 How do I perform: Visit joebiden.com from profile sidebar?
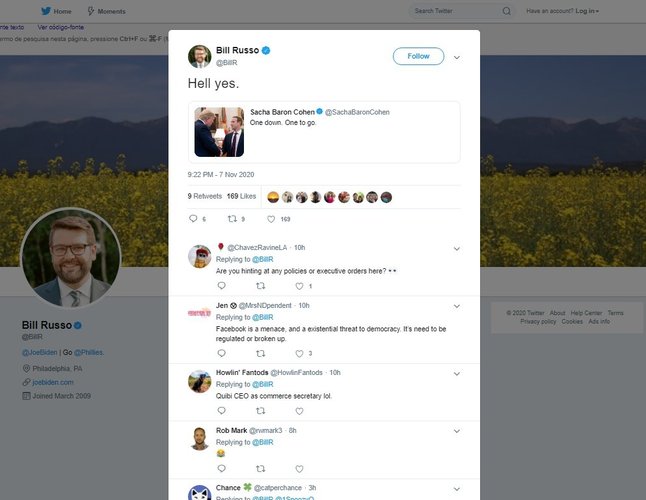[53, 382]
